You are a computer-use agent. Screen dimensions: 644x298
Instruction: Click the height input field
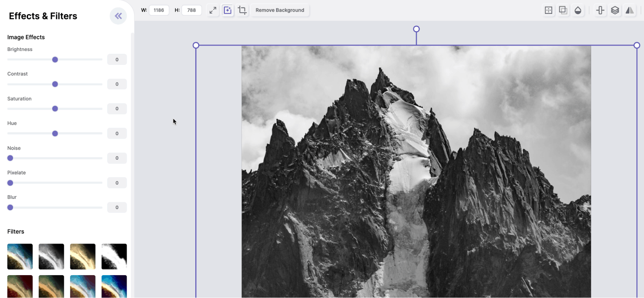point(191,10)
